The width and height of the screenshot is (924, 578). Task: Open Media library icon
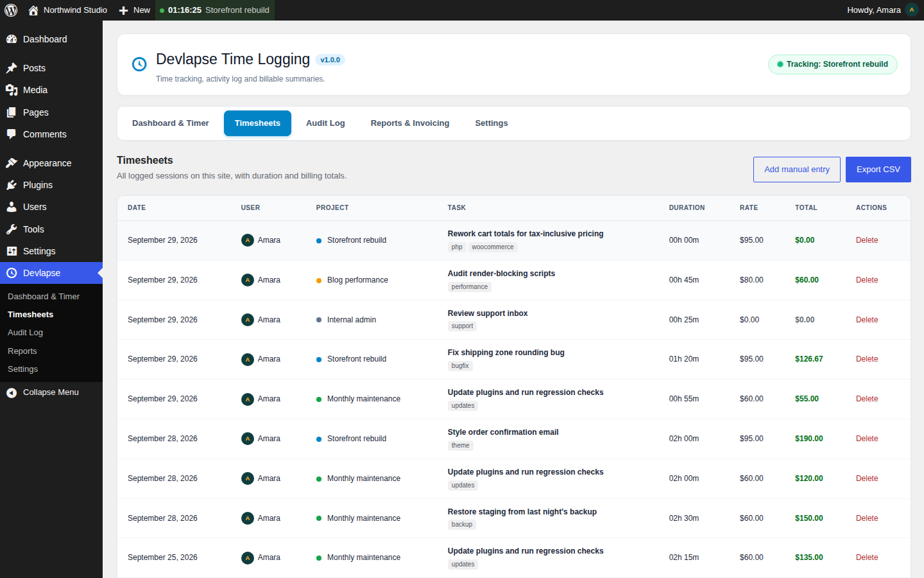(x=12, y=90)
